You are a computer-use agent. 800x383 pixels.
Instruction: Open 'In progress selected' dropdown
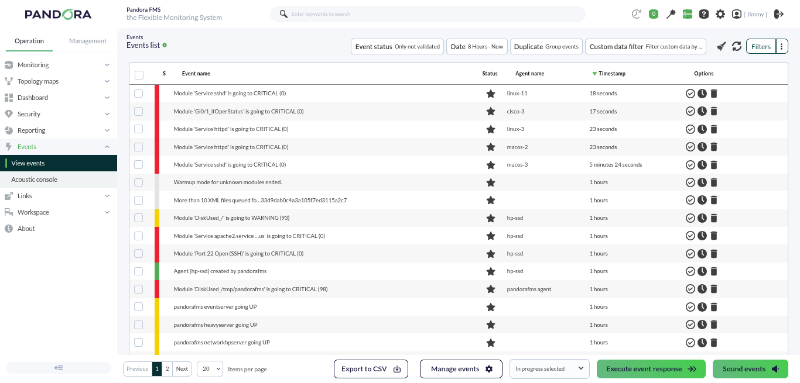click(x=549, y=369)
